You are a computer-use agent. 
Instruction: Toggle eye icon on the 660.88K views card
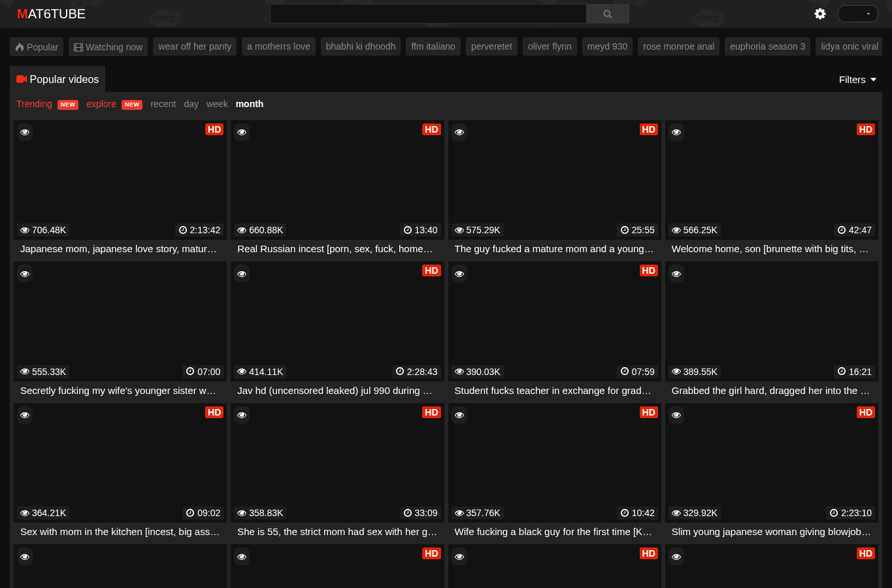click(242, 132)
